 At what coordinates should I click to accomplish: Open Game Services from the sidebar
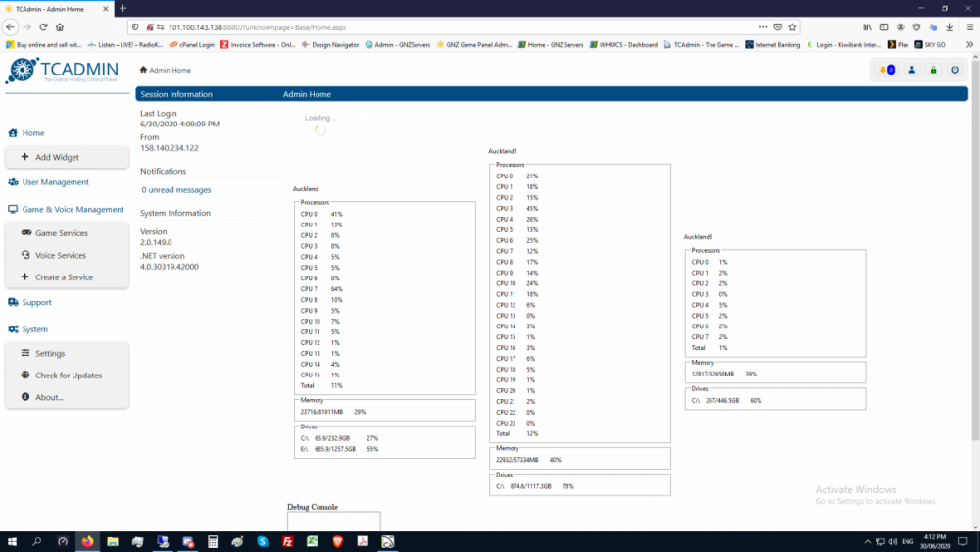(x=62, y=233)
